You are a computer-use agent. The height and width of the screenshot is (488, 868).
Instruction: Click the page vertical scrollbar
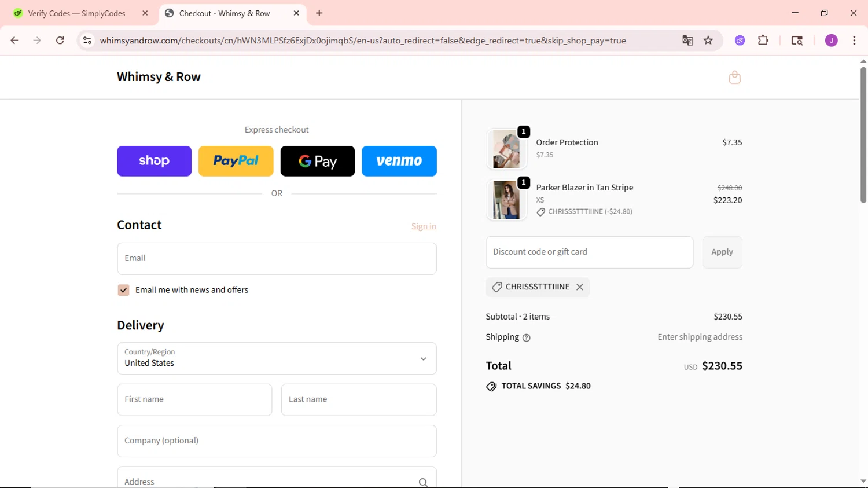pos(863,135)
